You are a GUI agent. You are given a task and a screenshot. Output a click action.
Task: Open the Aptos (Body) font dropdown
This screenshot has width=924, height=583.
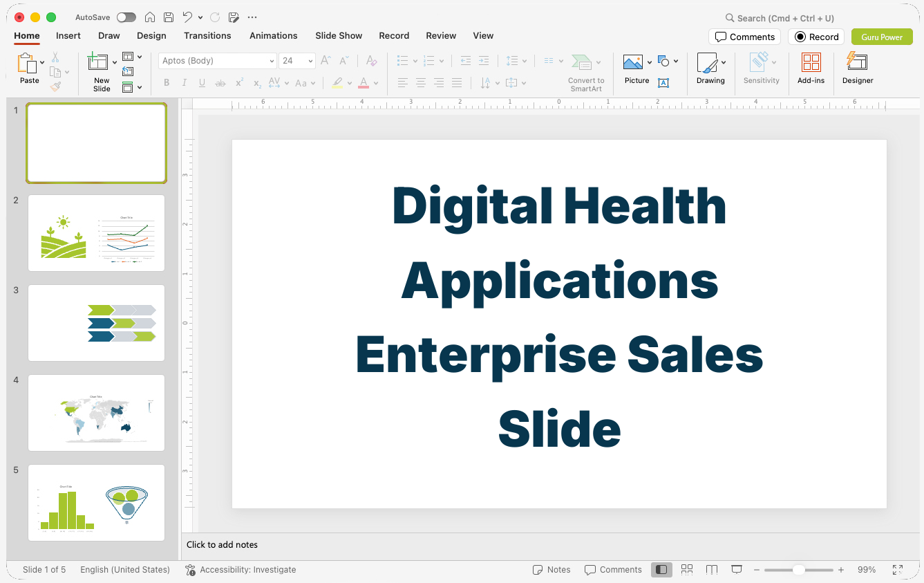click(272, 61)
